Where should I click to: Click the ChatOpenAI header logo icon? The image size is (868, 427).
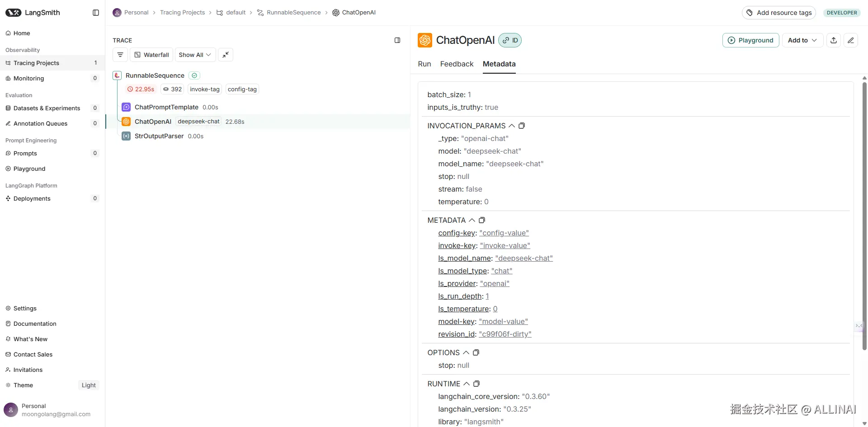pos(425,40)
